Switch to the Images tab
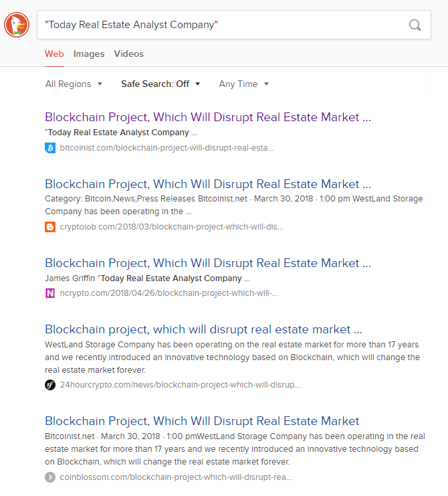The width and height of the screenshot is (448, 496). (89, 54)
